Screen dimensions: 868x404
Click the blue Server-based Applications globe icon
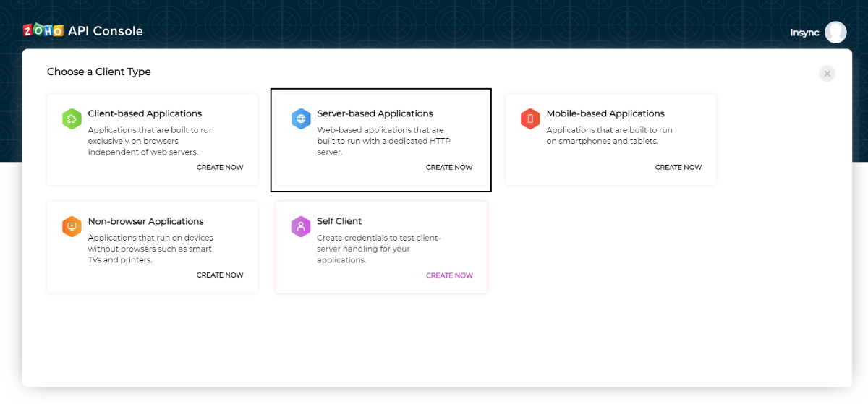pos(301,119)
